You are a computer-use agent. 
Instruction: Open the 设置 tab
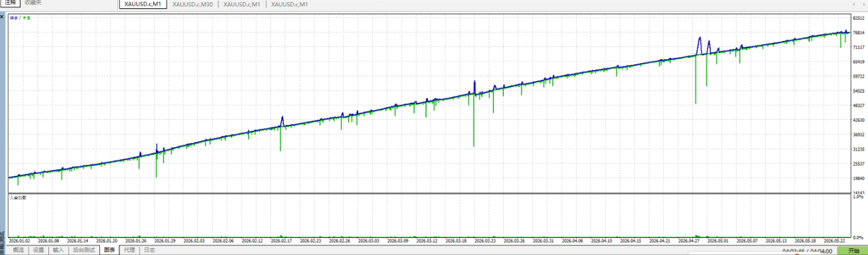pos(38,250)
